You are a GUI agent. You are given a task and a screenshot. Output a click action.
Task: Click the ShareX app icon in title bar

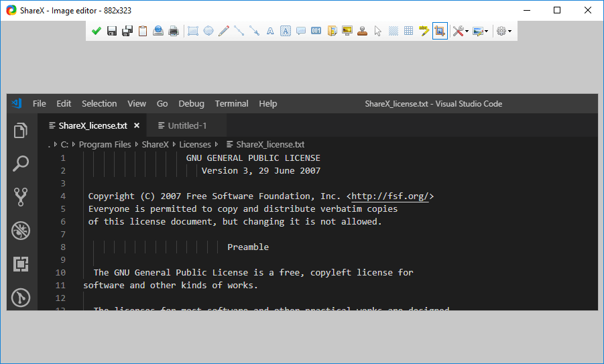11,11
